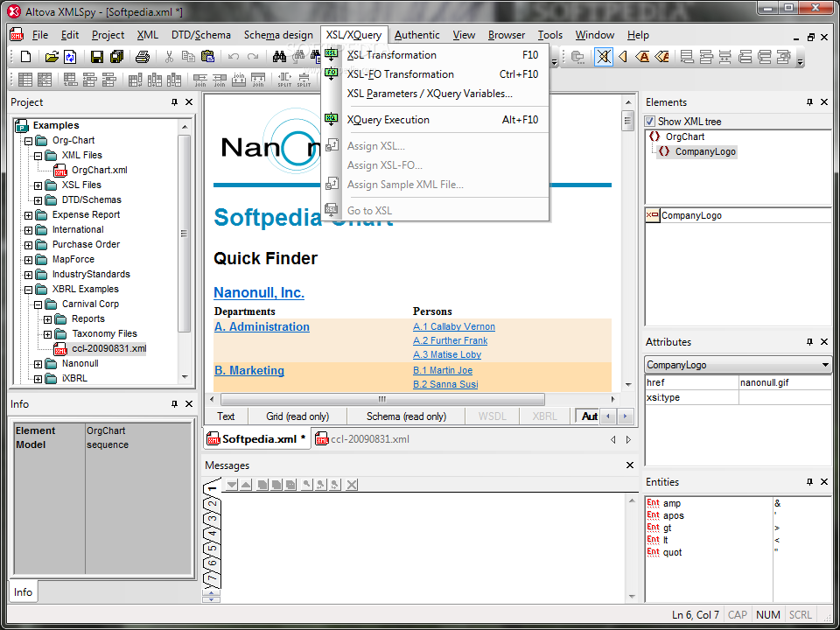Pin the Project panel with pushpin
Screen dimensions: 840x630
(x=174, y=102)
